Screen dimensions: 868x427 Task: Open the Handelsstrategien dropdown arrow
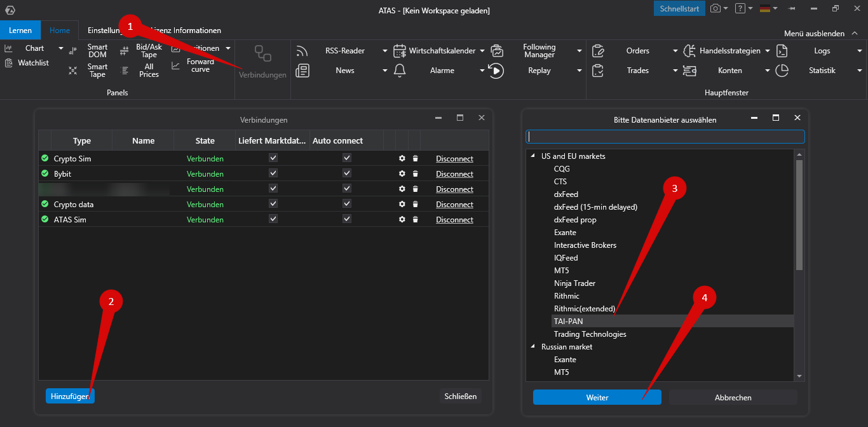click(x=768, y=51)
